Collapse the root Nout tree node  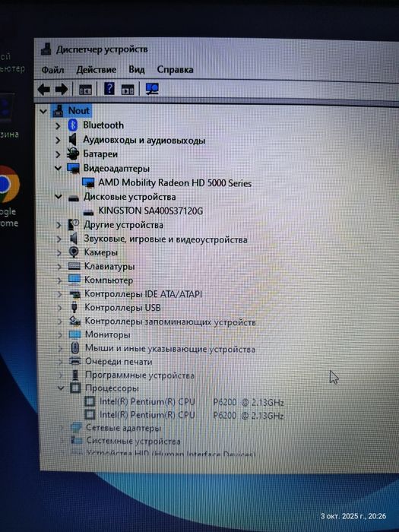click(x=43, y=111)
